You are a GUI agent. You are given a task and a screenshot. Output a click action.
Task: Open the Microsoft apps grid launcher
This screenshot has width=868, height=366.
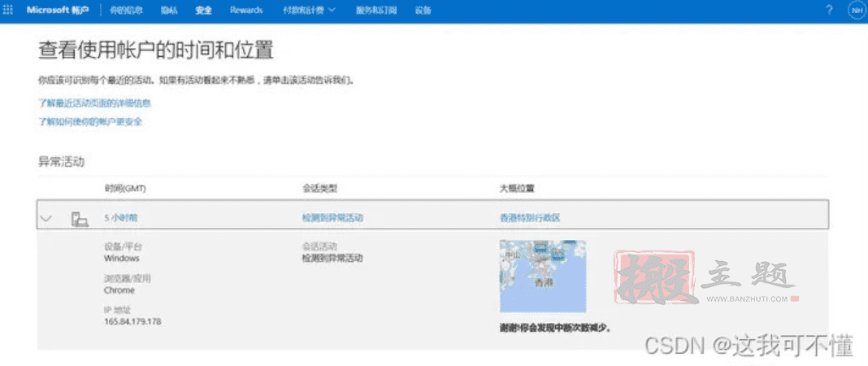(9, 10)
